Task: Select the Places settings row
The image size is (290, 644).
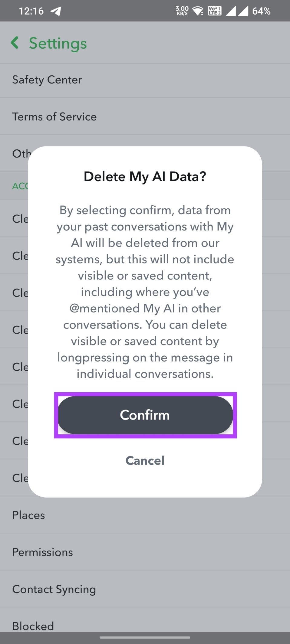Action: click(x=28, y=515)
